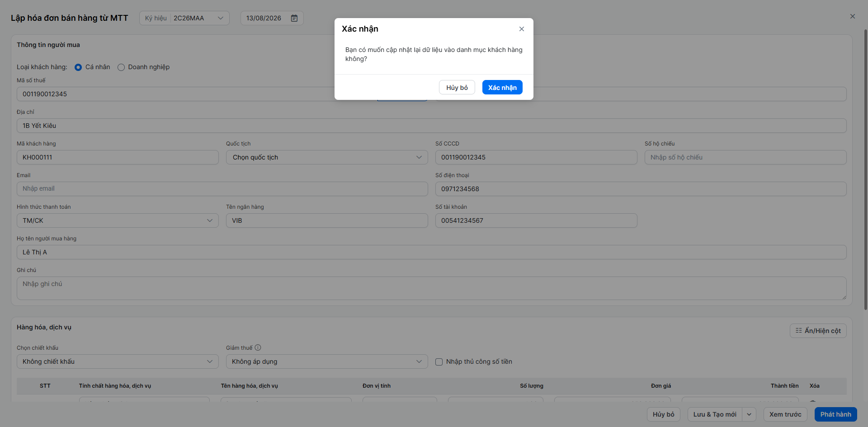Click Hủy bỏ button in confirmation dialog
Image resolution: width=868 pixels, height=427 pixels.
[x=457, y=87]
